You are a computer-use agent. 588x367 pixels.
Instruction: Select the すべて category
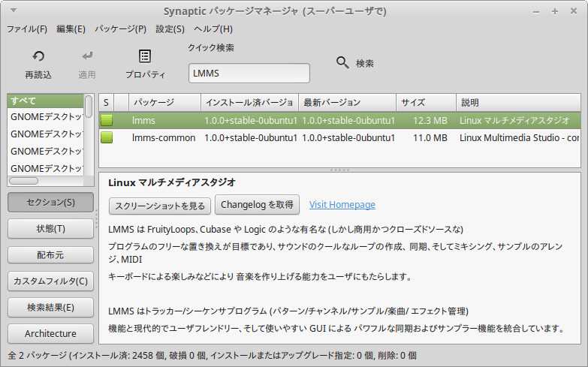tap(45, 101)
